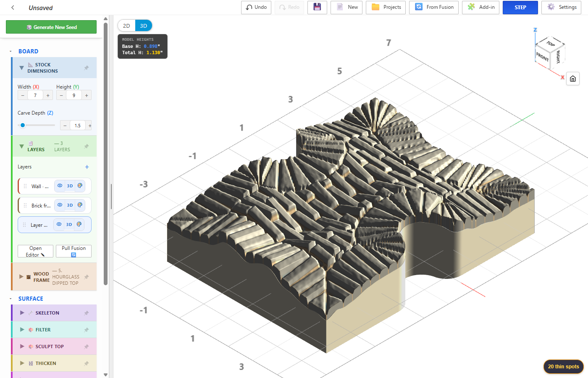
Task: Click the TOP face of view cube
Action: [551, 43]
